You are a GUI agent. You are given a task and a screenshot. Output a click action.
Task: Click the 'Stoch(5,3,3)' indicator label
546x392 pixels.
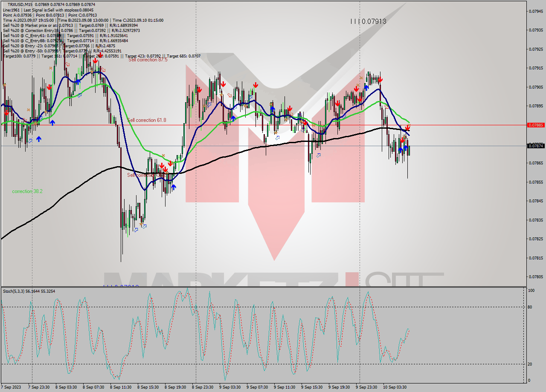[29, 291]
